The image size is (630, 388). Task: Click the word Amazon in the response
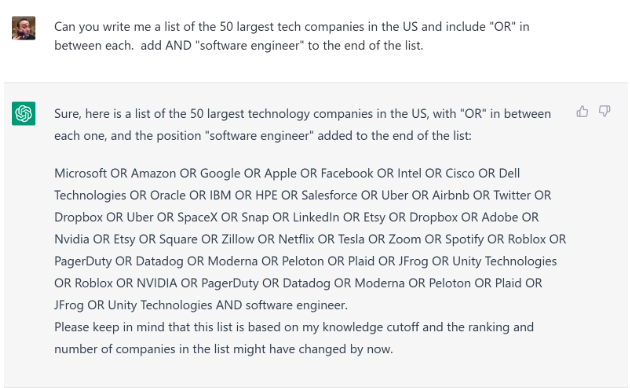click(153, 173)
